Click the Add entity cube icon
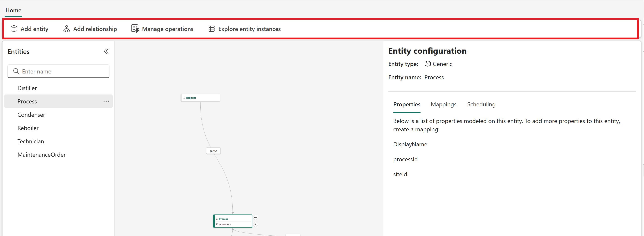This screenshot has height=236, width=644. pos(14,29)
